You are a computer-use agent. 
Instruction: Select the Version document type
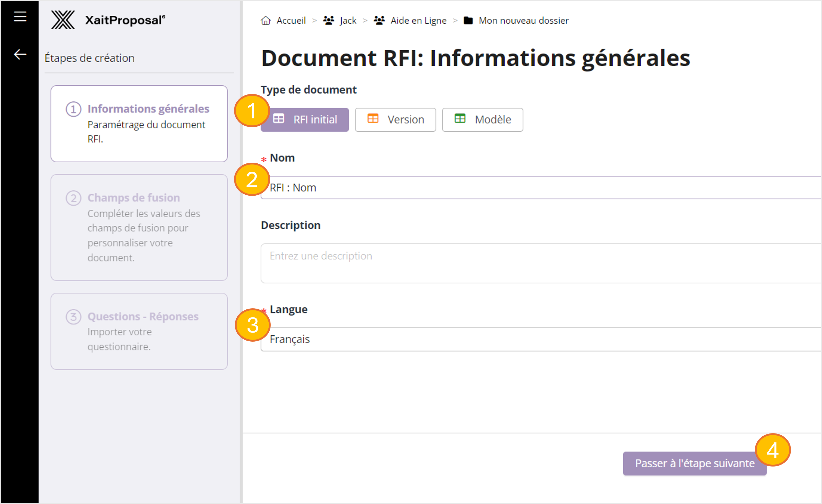[x=395, y=119]
